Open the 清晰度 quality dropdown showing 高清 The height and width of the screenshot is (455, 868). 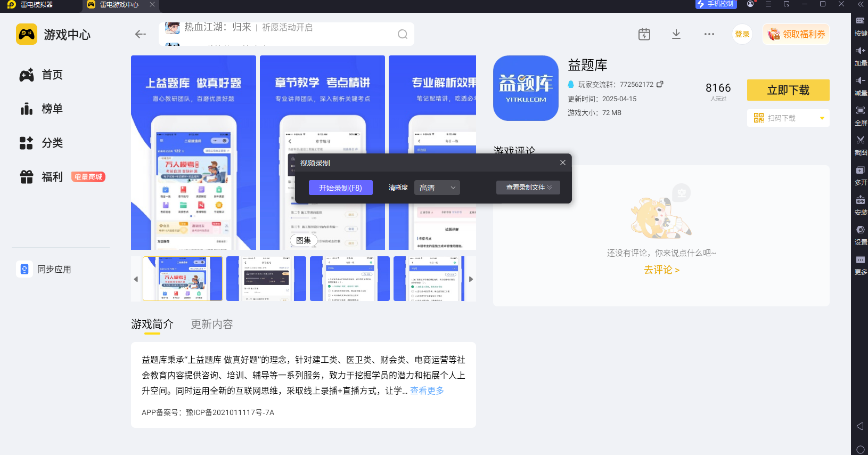(437, 188)
